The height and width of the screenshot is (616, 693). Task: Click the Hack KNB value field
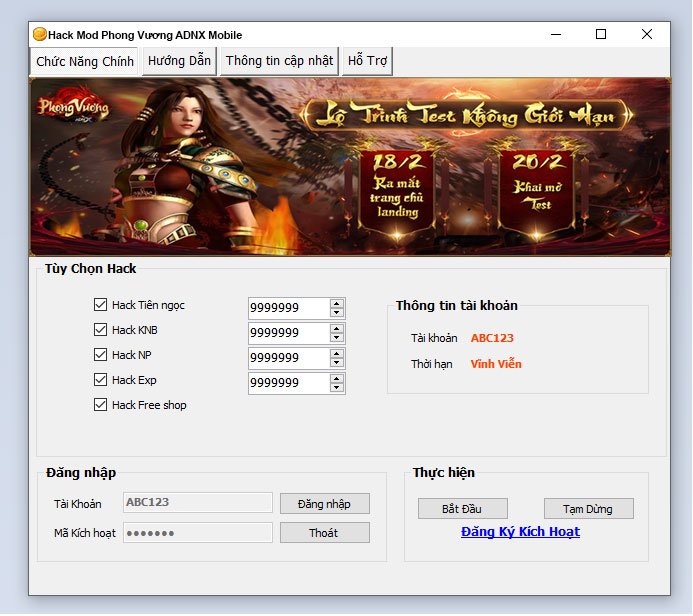click(289, 333)
